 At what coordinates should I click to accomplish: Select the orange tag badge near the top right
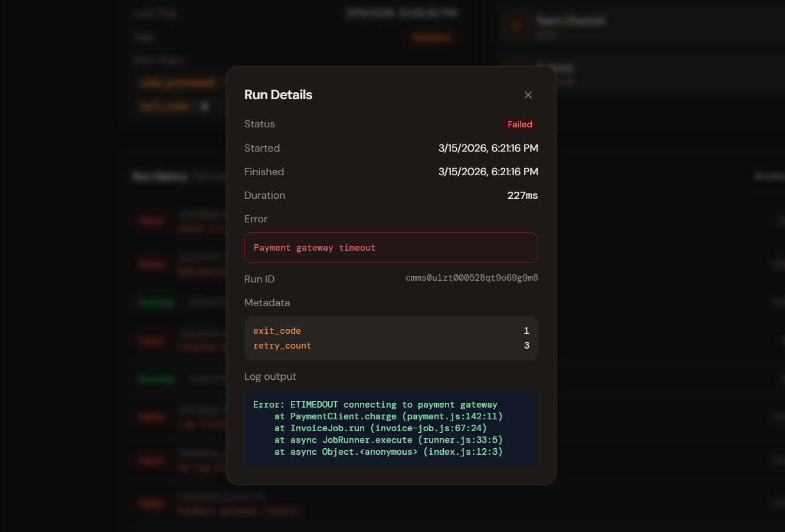[431, 37]
